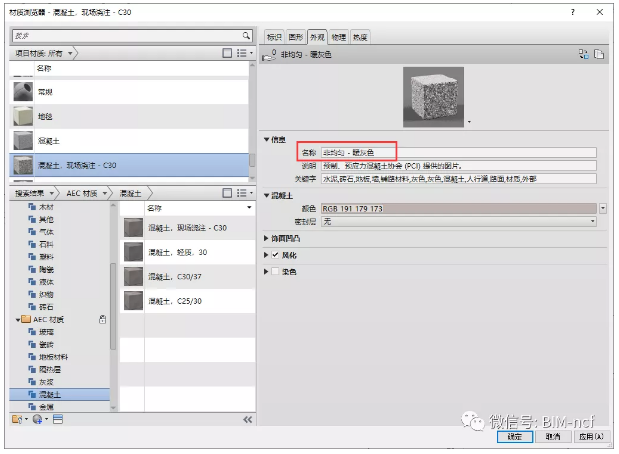Switch to the 标识 tab

274,37
